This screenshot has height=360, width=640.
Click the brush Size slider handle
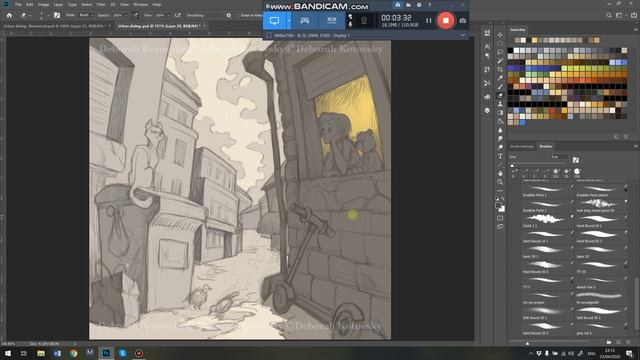pos(512,166)
